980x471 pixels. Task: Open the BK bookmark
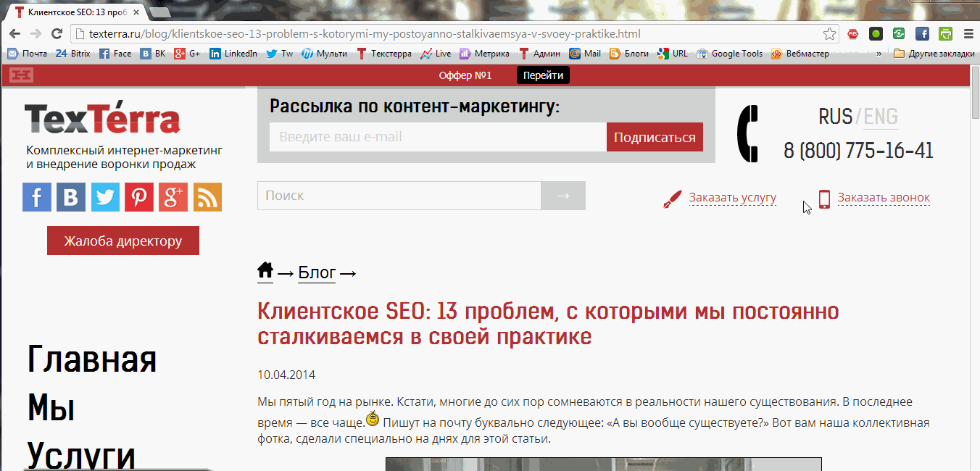coord(154,54)
